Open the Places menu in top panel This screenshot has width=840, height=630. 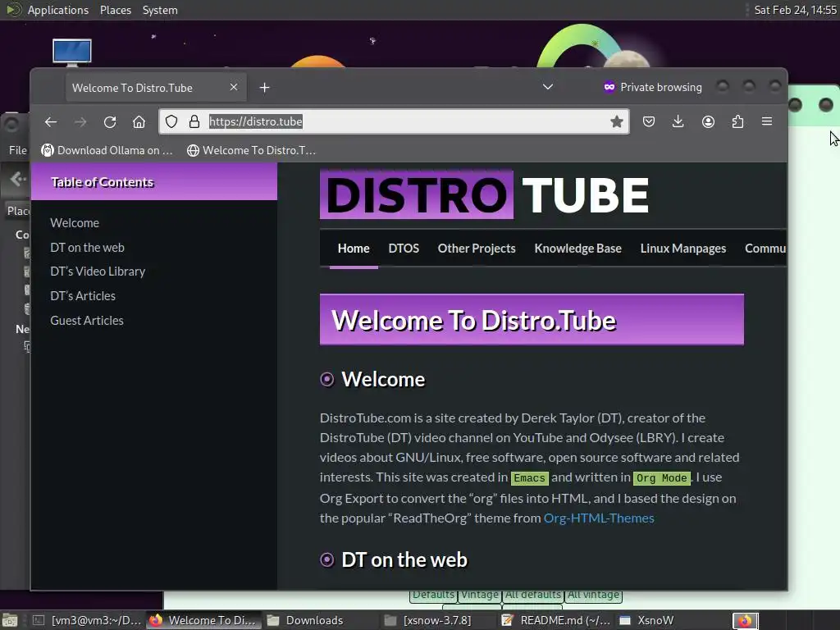click(x=116, y=10)
